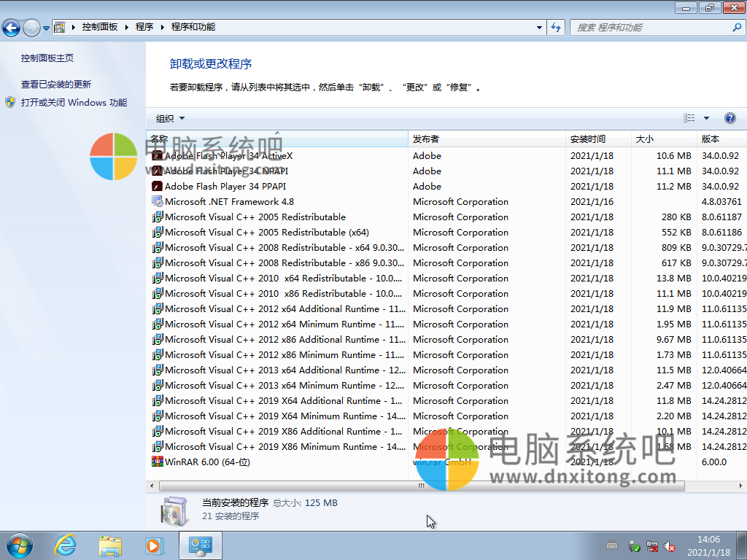Click the horizontal scrollbar left arrow
Viewport: 747px width, 560px height.
click(x=152, y=486)
